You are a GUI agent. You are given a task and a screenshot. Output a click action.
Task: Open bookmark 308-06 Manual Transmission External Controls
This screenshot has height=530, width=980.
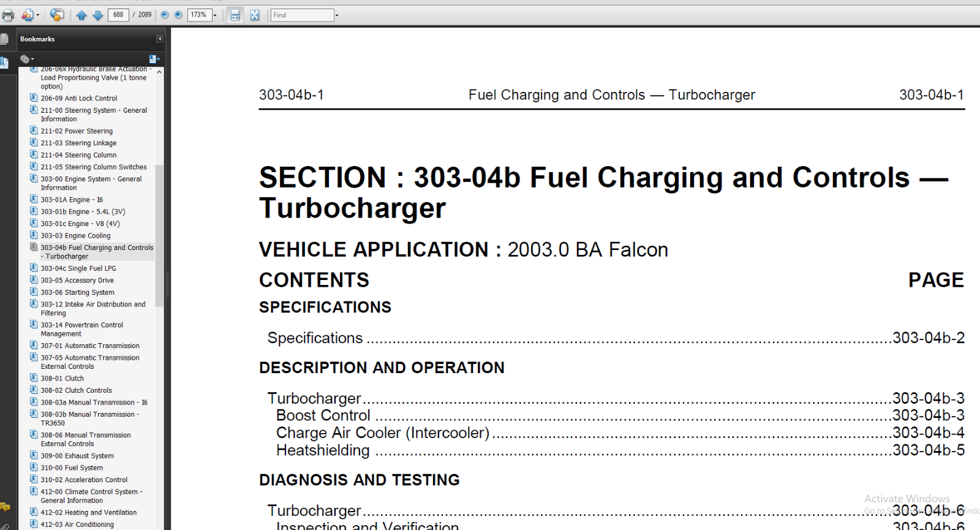pos(86,439)
